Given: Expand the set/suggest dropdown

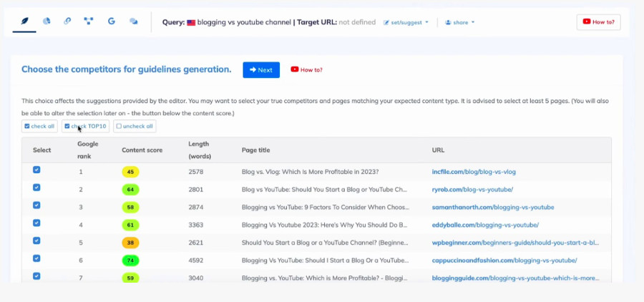Looking at the screenshot, I should click(x=406, y=22).
